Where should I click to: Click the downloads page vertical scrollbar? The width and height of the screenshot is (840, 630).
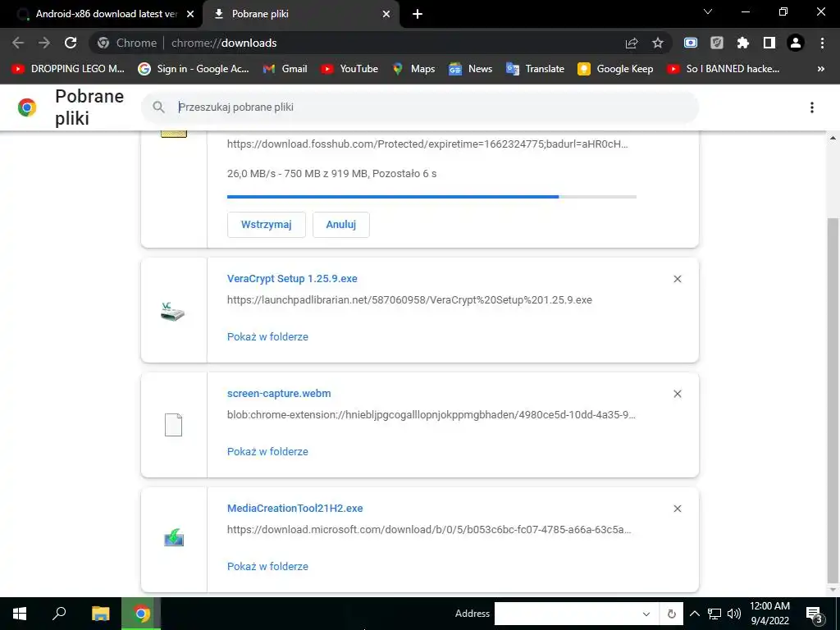pos(833,399)
